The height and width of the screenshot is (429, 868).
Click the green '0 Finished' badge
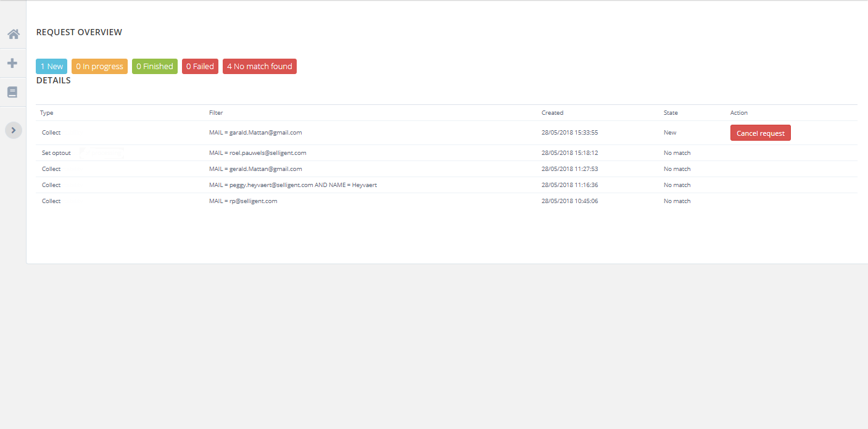154,66
